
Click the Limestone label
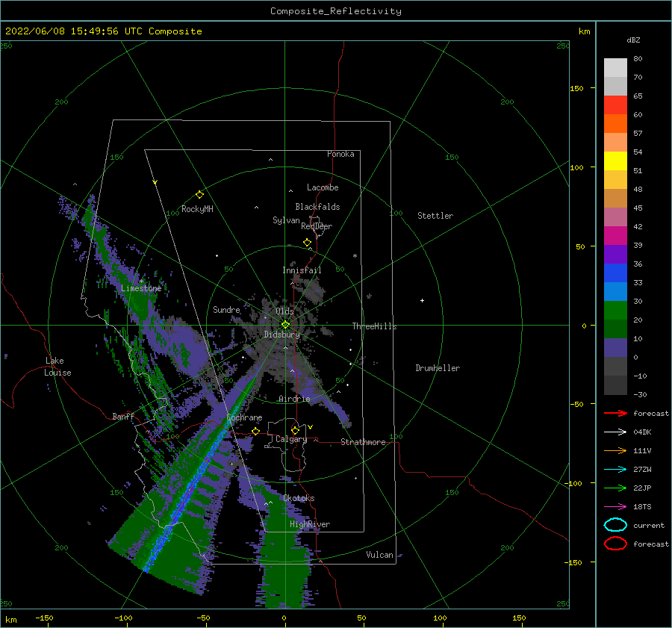[x=141, y=288]
